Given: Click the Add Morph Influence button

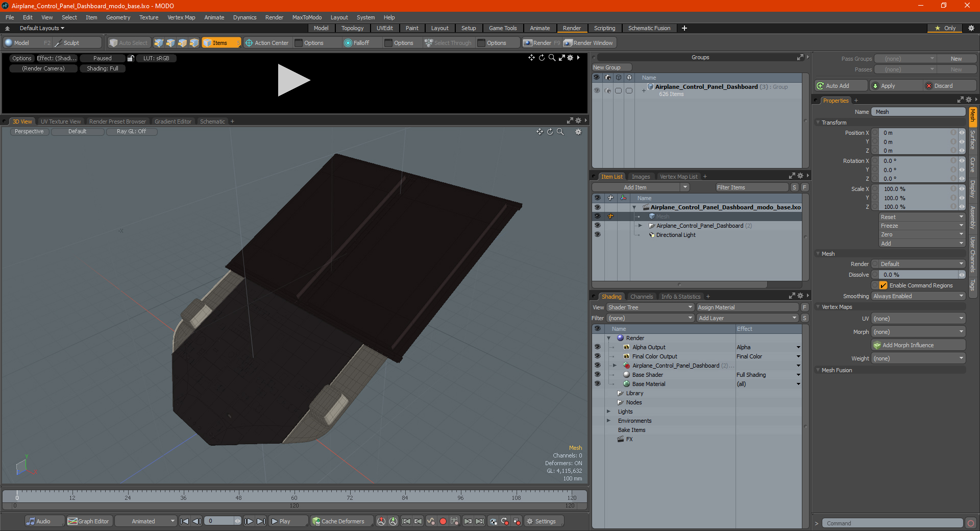Looking at the screenshot, I should [x=918, y=345].
